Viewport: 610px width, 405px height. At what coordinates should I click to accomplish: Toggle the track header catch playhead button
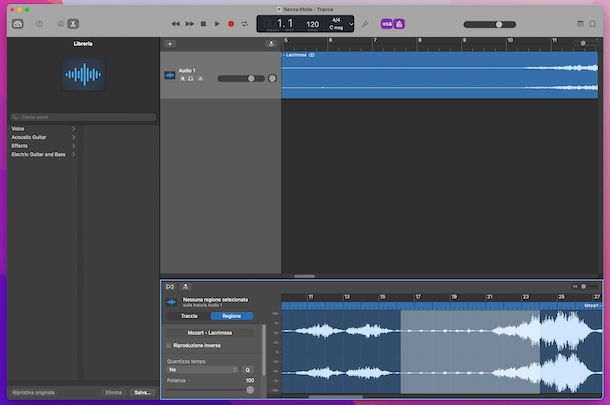tap(271, 44)
